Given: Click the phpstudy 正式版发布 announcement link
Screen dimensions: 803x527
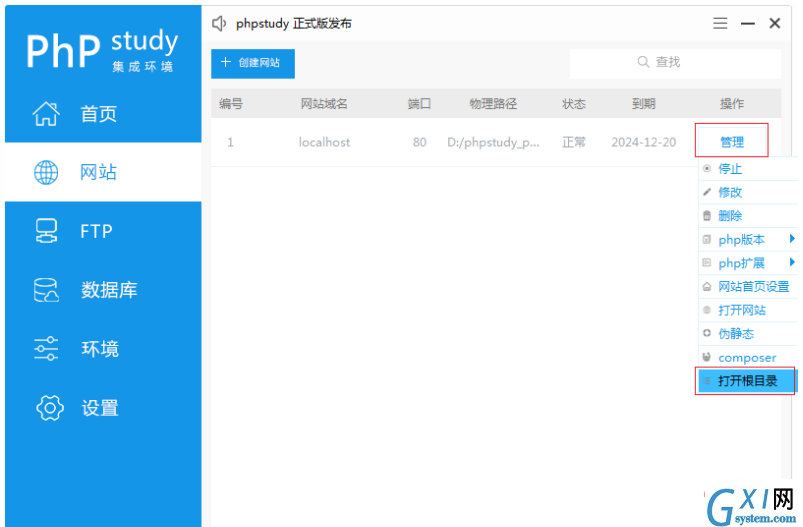Looking at the screenshot, I should (293, 24).
